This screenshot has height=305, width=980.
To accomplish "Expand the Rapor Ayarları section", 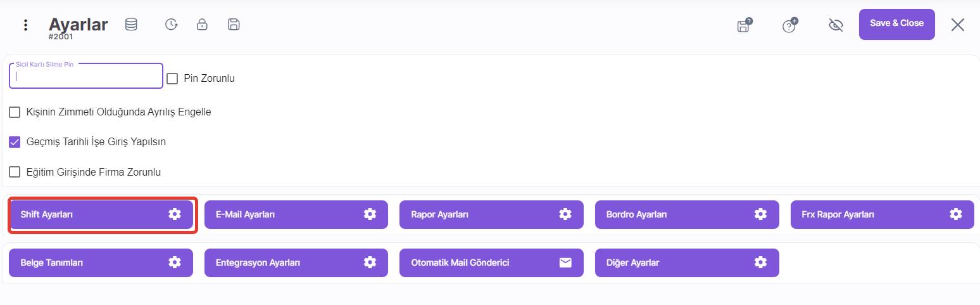I will coord(491,214).
